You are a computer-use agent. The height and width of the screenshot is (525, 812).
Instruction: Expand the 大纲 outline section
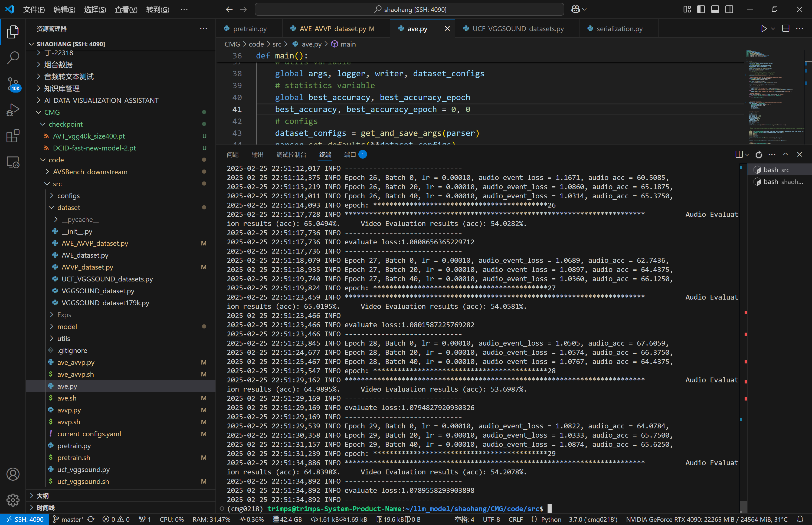coord(42,496)
